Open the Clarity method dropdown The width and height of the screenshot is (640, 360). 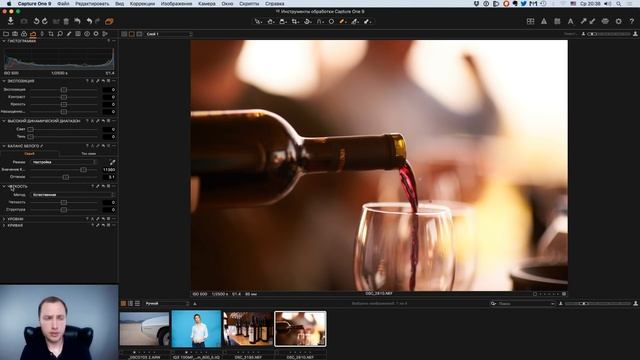click(x=73, y=195)
